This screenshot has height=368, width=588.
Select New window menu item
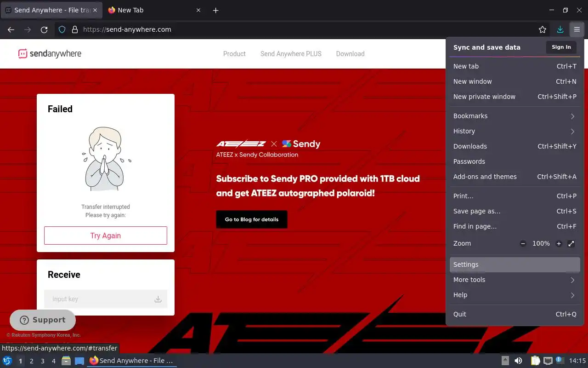click(x=515, y=81)
